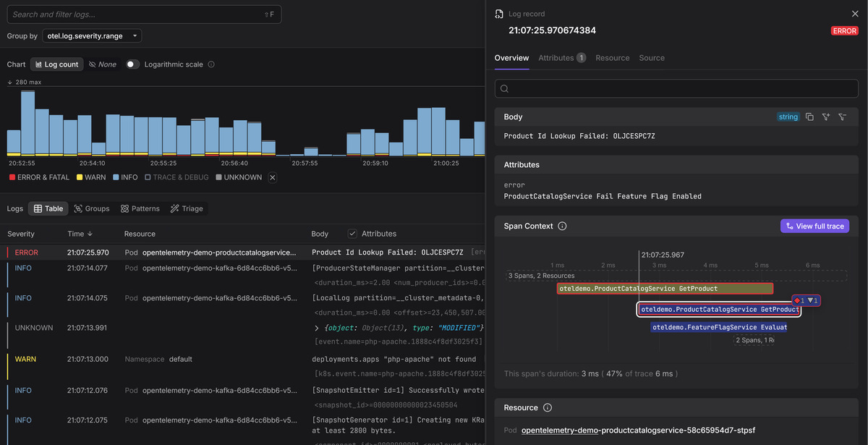
Task: Expand the object row's disclosure arrow
Action: (x=316, y=328)
